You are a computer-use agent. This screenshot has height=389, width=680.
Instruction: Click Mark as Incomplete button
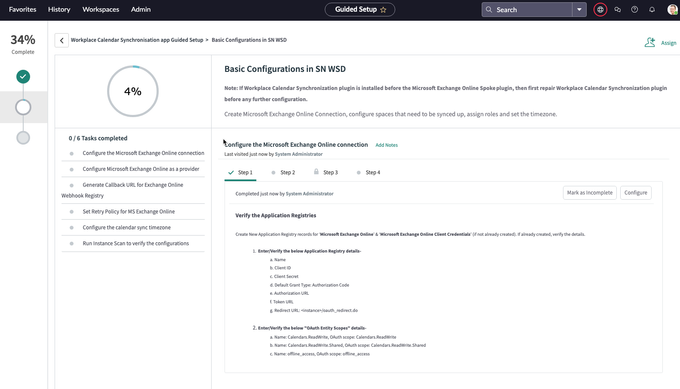(x=589, y=193)
